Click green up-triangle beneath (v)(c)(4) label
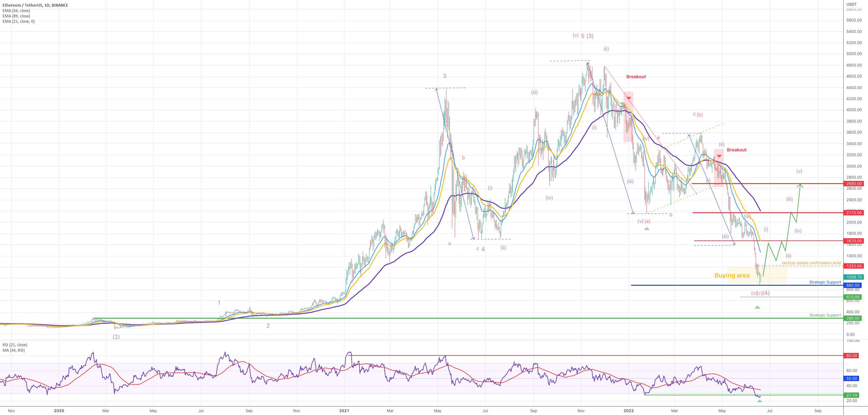This screenshot has width=868, height=415. (757, 307)
